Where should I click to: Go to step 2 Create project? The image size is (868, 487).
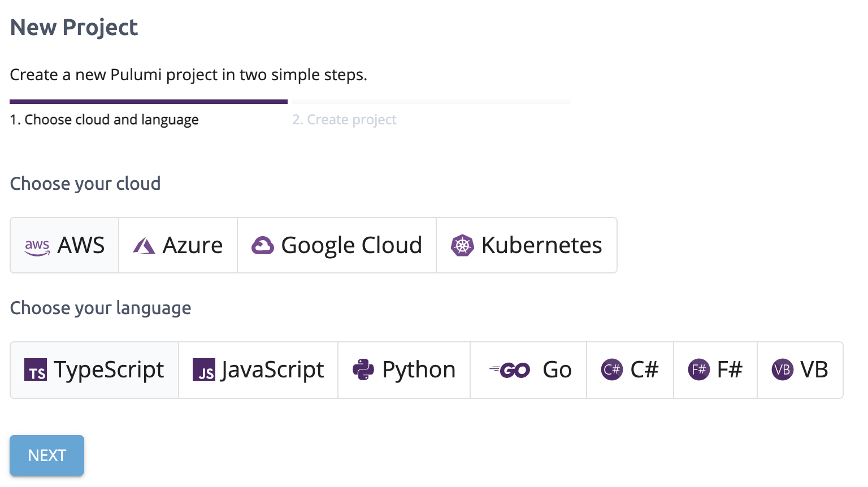click(344, 120)
